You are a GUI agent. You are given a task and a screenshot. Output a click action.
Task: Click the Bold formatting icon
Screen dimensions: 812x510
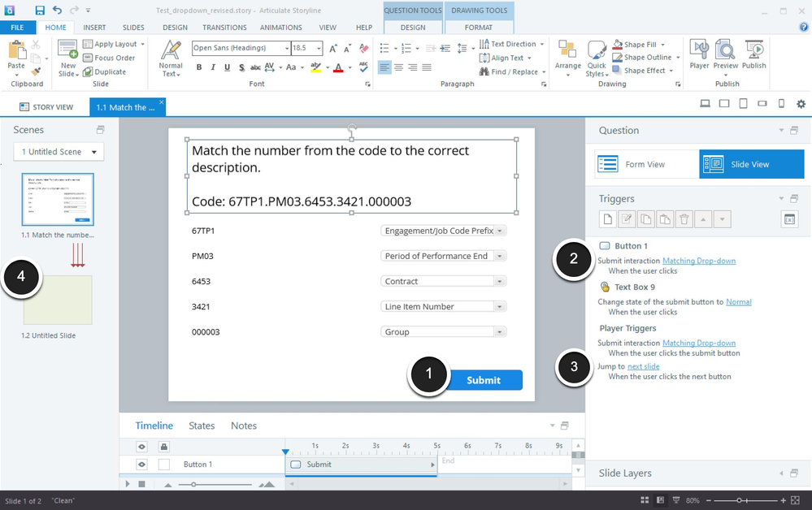pyautogui.click(x=199, y=68)
